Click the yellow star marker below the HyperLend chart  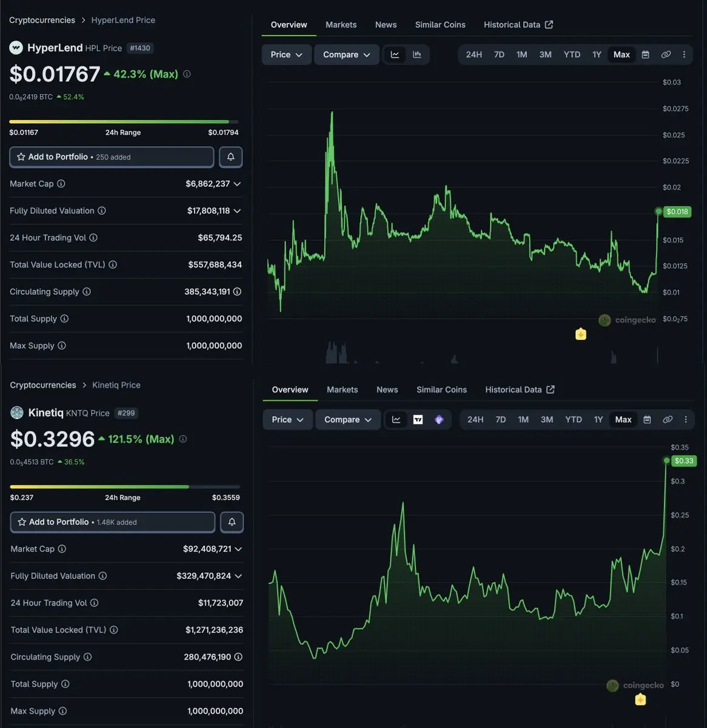[x=581, y=334]
